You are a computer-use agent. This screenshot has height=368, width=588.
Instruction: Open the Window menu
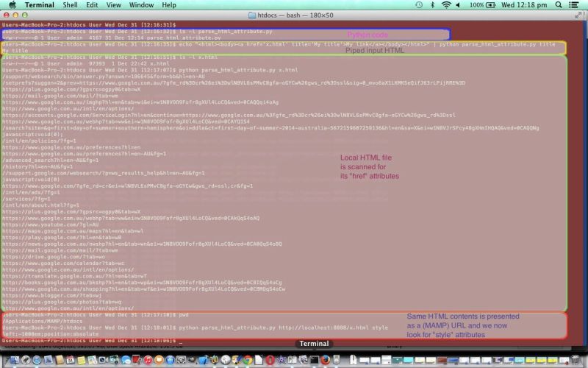coord(141,5)
